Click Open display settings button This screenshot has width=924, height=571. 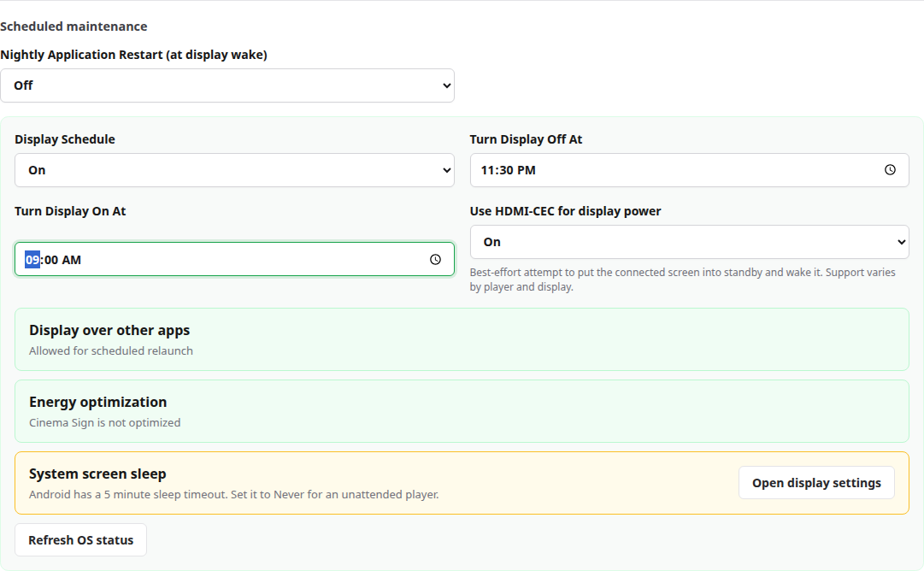[816, 483]
